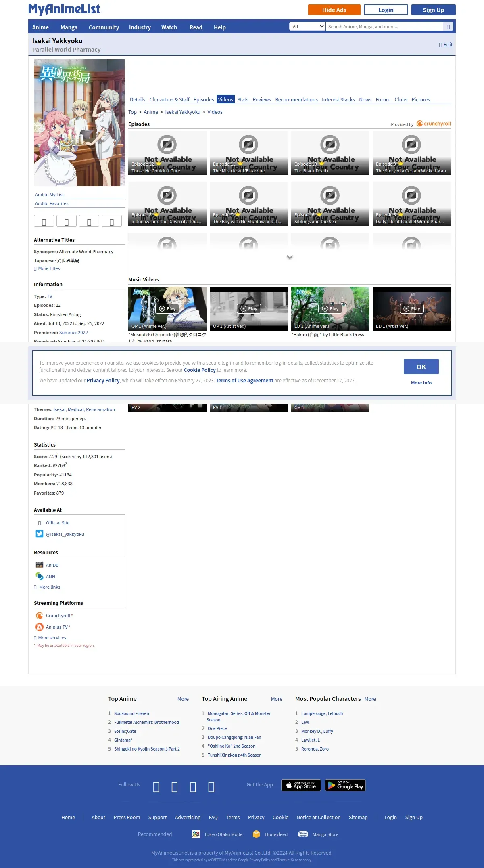Switch to the Episodes tab
The width and height of the screenshot is (484, 868).
tap(204, 100)
